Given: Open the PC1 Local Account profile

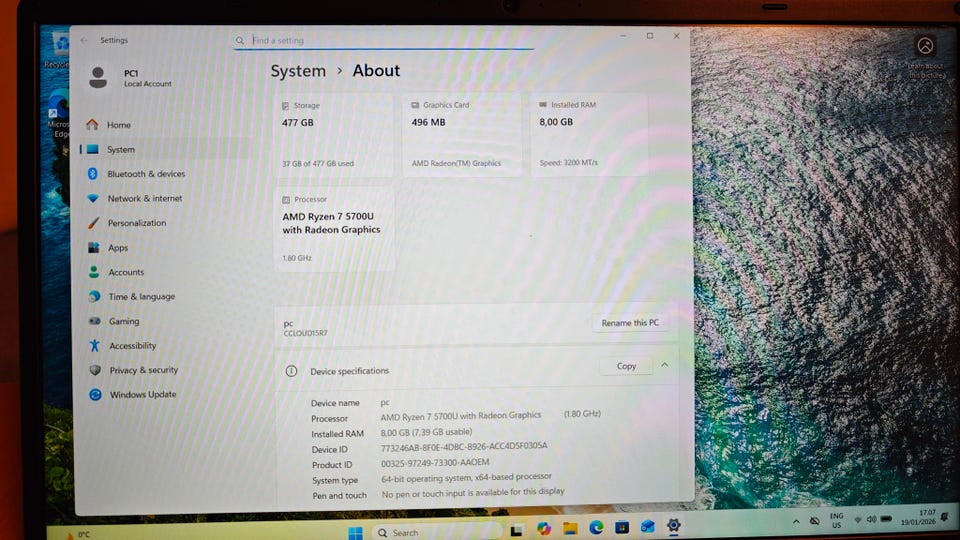Looking at the screenshot, I should click(x=130, y=78).
